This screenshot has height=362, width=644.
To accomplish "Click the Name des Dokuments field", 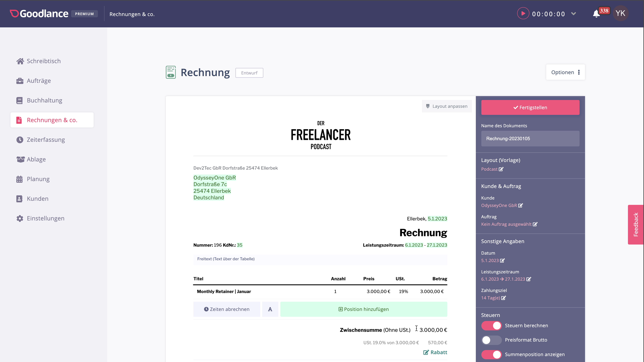I will pos(530,139).
